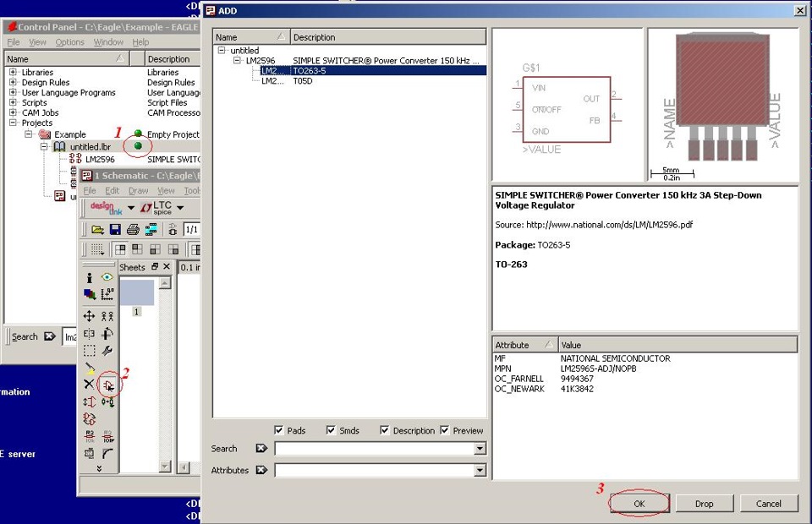Viewport: 812px width, 524px height.
Task: Expand the Scripts tree node
Action: [13, 102]
